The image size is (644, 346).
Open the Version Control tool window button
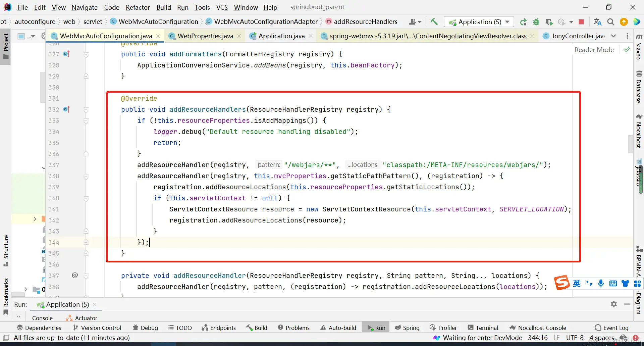[97, 328]
